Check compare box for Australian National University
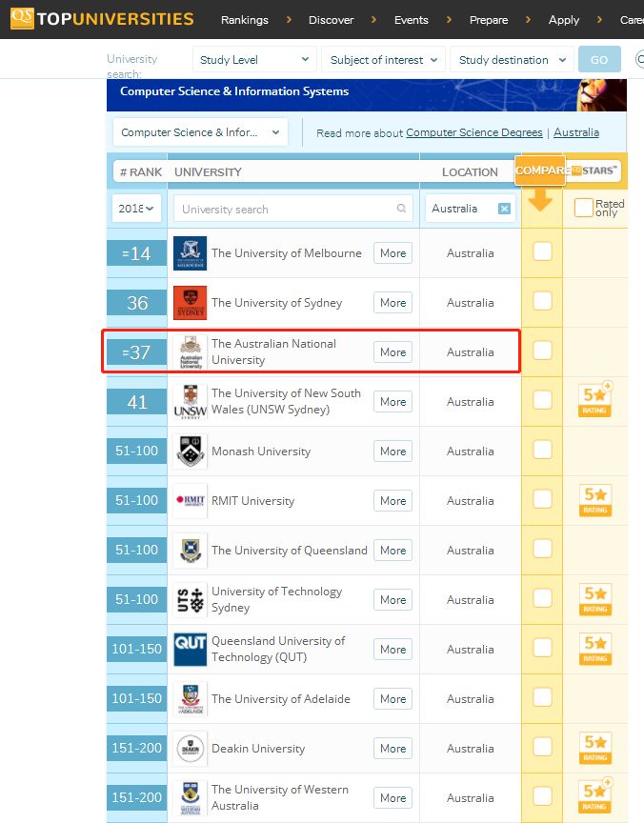Screen dimensions: 644x823 coord(542,351)
